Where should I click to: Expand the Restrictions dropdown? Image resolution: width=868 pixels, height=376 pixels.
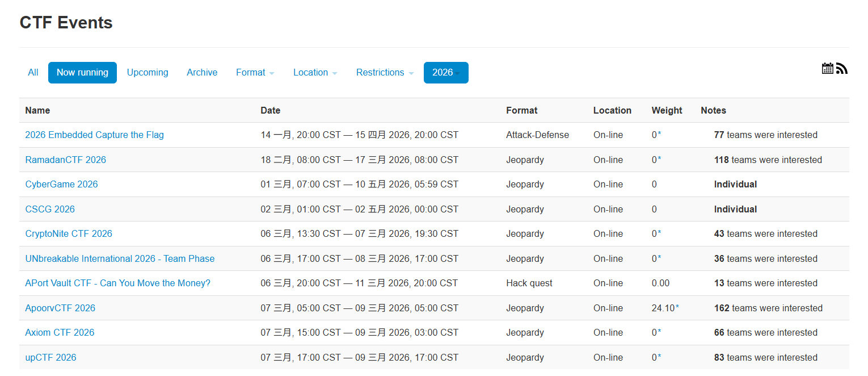385,73
